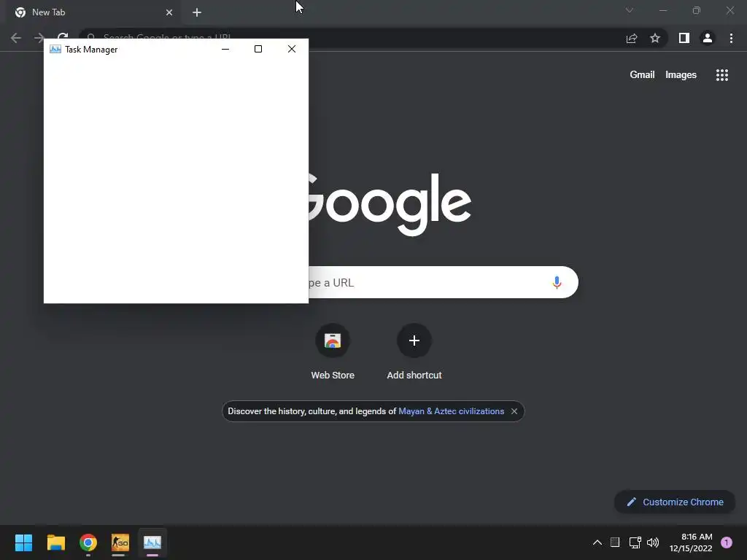The width and height of the screenshot is (747, 560).
Task: Dismiss the Mayan & Aztec promo chip
Action: point(514,411)
